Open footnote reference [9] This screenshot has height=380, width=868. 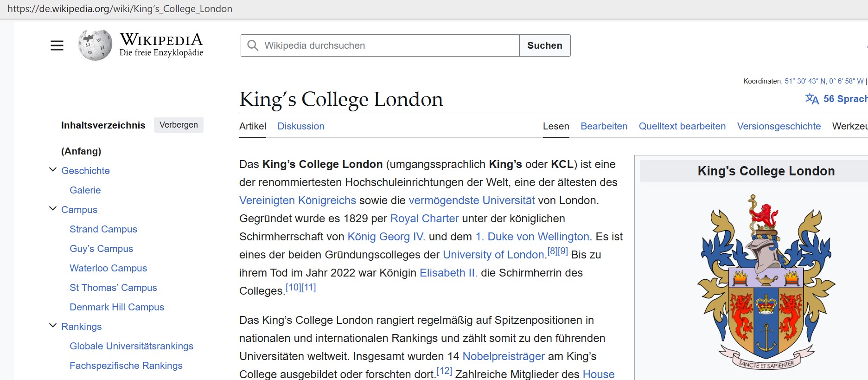coord(563,251)
